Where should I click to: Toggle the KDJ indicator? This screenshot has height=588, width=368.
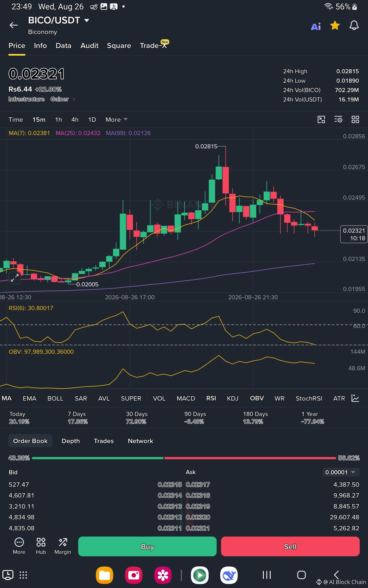[233, 398]
